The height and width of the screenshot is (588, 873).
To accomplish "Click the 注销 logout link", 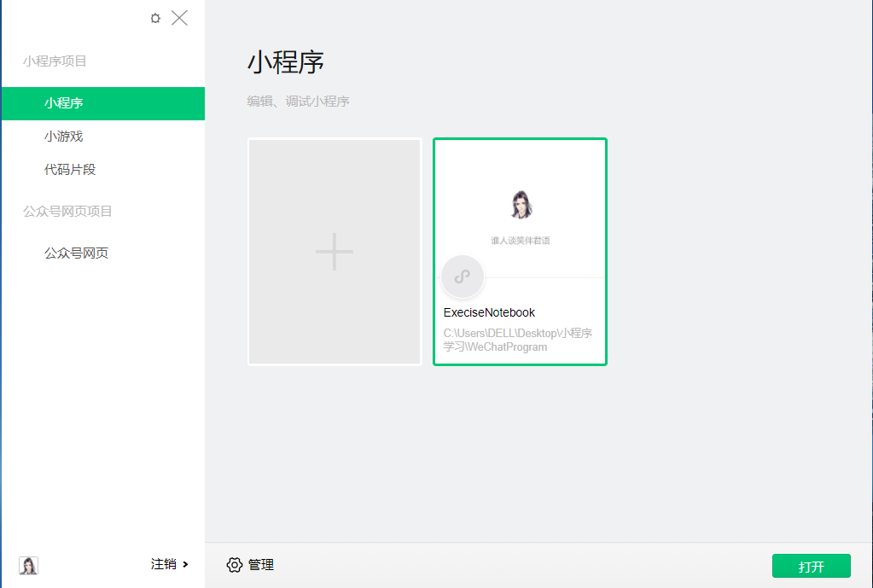I will [x=162, y=565].
